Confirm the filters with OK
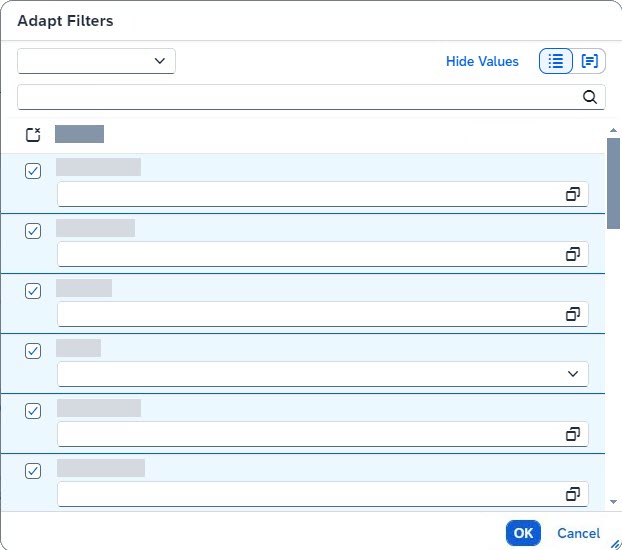Image resolution: width=622 pixels, height=550 pixels. pyautogui.click(x=523, y=533)
